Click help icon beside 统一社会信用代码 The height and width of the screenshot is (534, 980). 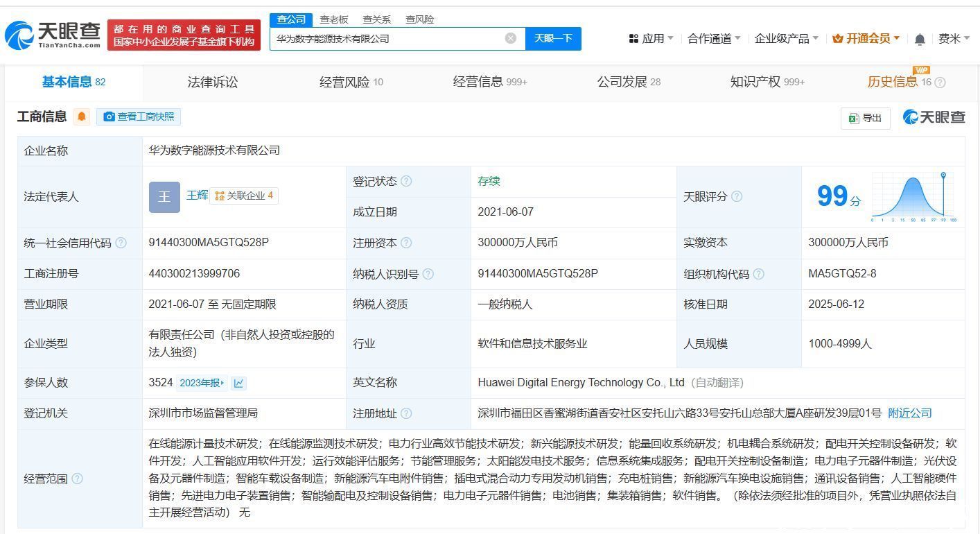click(x=121, y=243)
